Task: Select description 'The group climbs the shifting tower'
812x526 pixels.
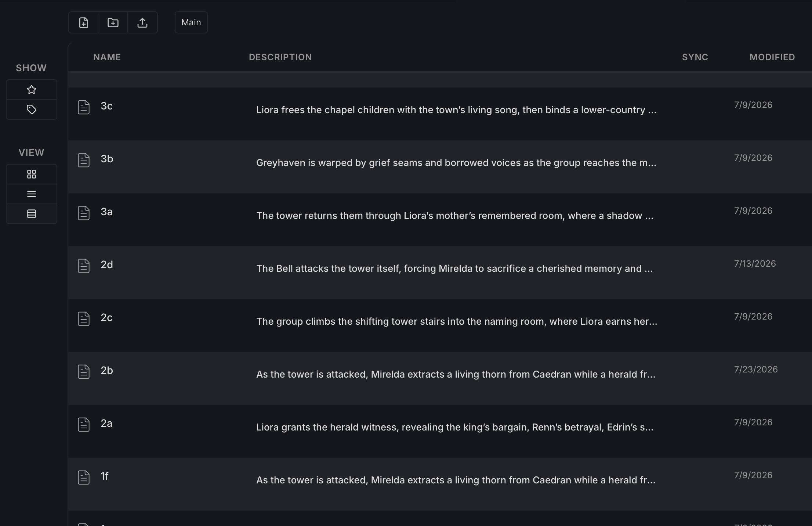Action: [457, 321]
